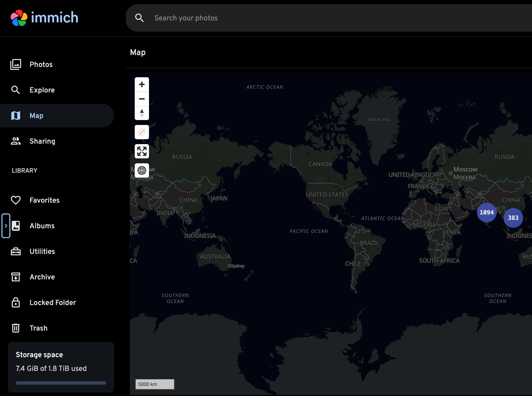Screen dimensions: 532x396
Task: Click the UNITED KINGDOM map label
Action: click(414, 175)
